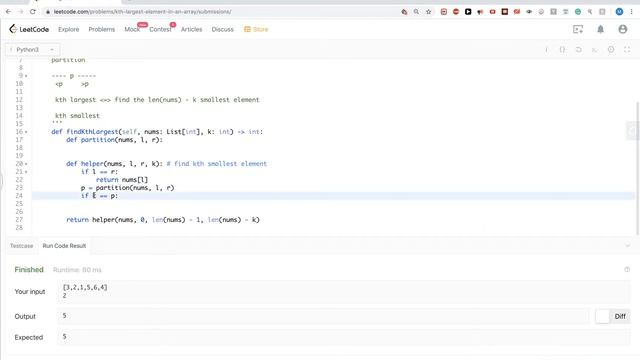The height and width of the screenshot is (360, 640).
Task: Switch to the Testcase tab
Action: [x=21, y=246]
